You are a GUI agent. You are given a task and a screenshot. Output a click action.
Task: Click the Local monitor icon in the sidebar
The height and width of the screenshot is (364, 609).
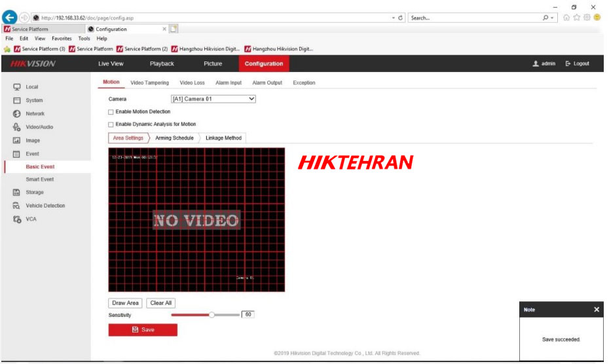(x=17, y=87)
